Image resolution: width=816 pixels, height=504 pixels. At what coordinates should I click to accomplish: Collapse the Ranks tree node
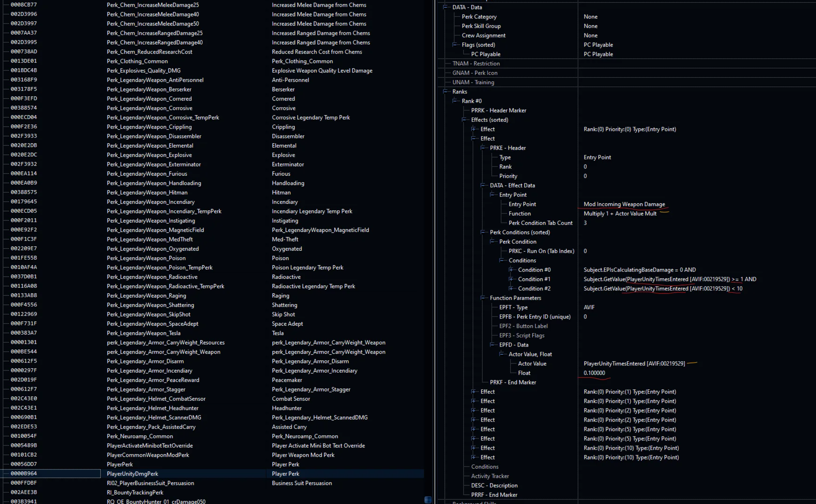point(445,92)
